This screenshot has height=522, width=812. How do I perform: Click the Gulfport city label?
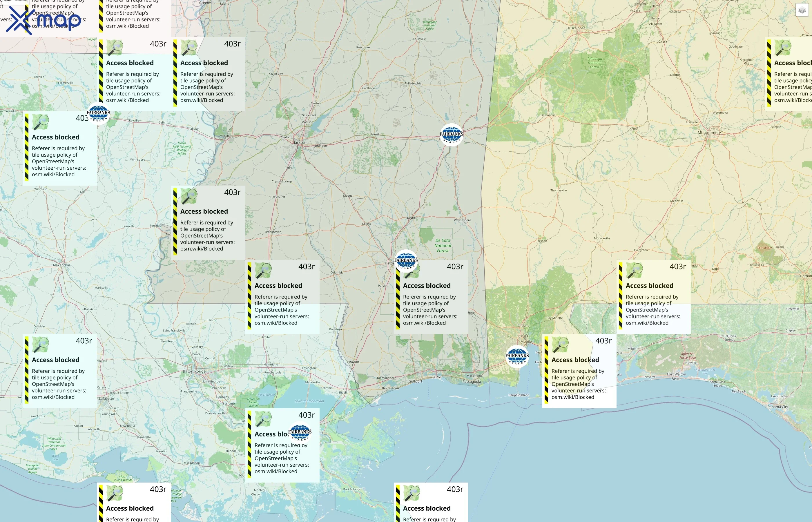(415, 381)
